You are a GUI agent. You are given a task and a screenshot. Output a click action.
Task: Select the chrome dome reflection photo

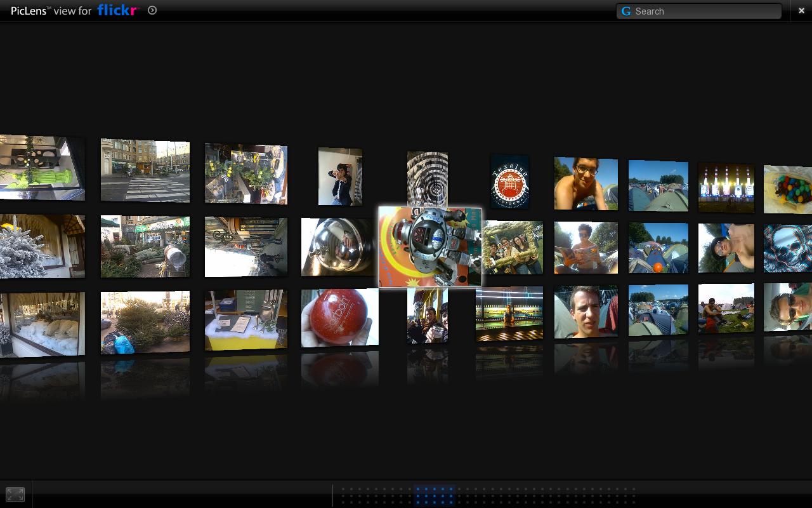tap(337, 247)
